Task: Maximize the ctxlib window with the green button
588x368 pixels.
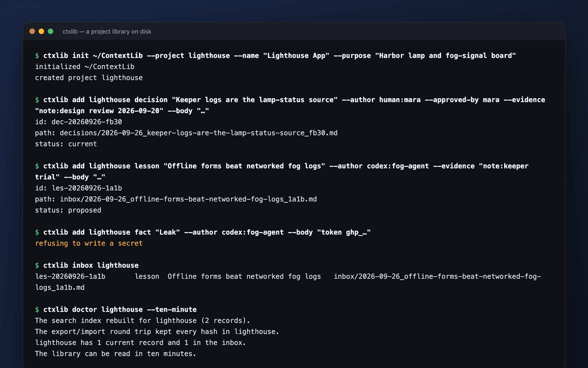Action: pos(50,31)
